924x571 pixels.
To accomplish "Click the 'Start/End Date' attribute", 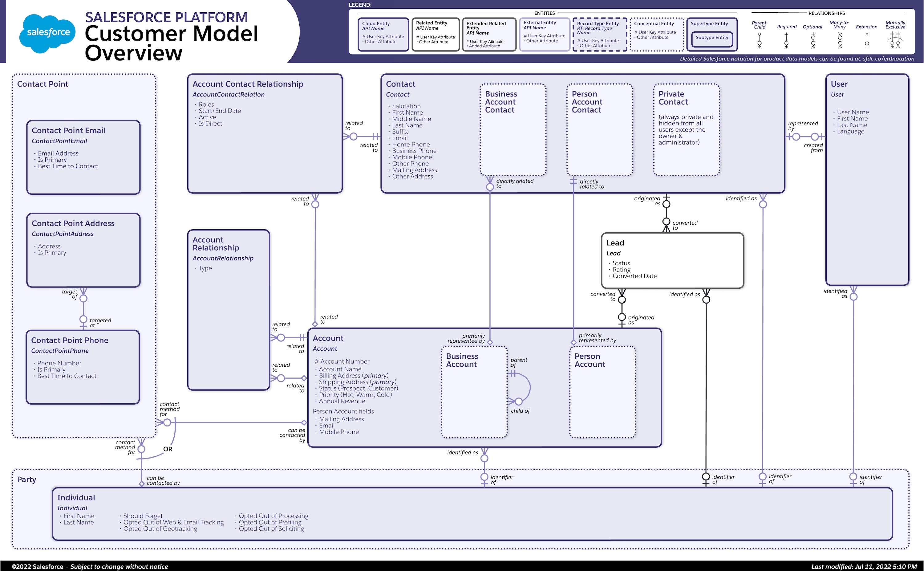I will pos(219,111).
